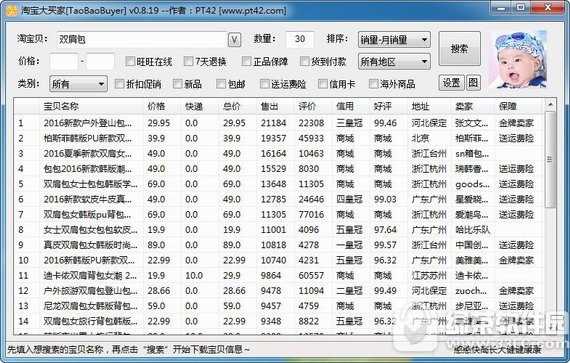The image size is (570, 363).
Task: Click the maximum price input box
Action: (x=100, y=61)
